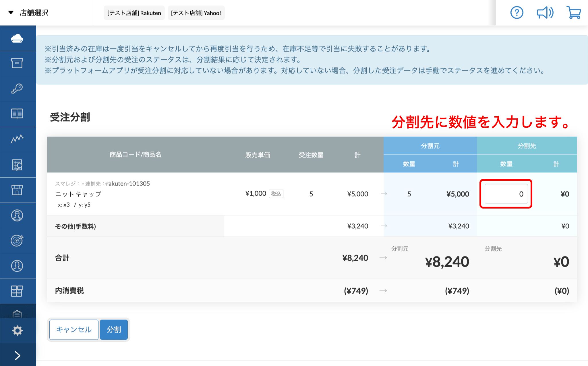This screenshot has height=366, width=588.
Task: Click the blue 分割 button
Action: tap(114, 330)
